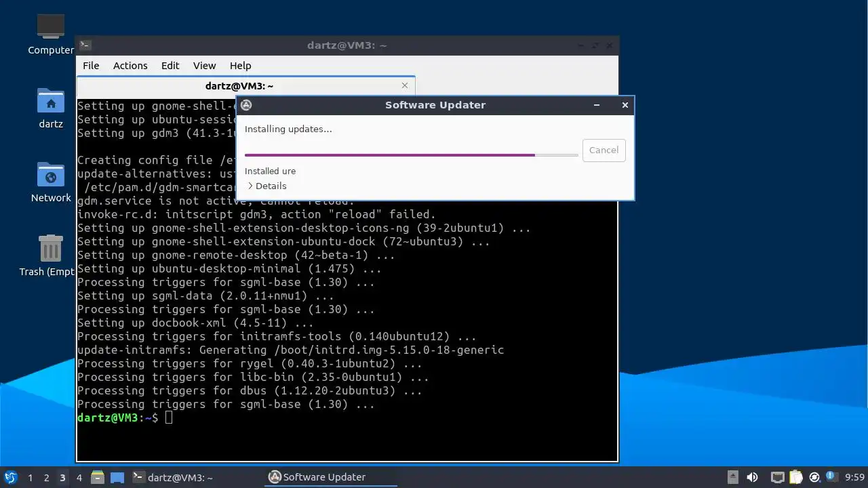Click the 'update-initramfs: Generating' terminal line
Image resolution: width=868 pixels, height=488 pixels.
[290, 350]
